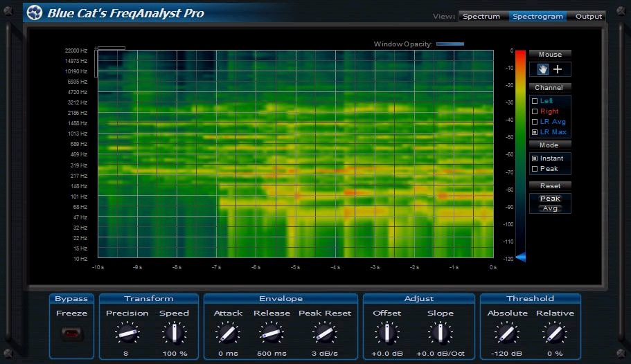
Task: Switch to the Spectrogram view
Action: pos(537,17)
